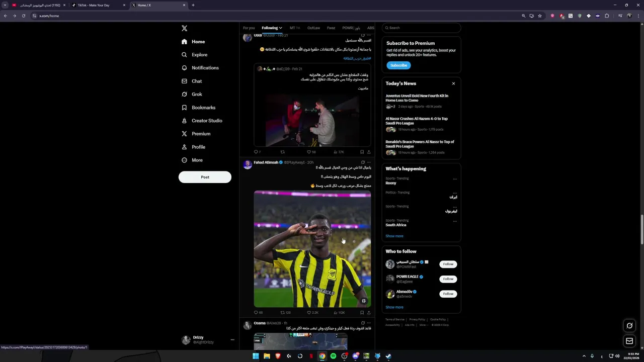The image size is (644, 362).
Task: Open more options on Fahad Atimsah's post
Action: pyautogui.click(x=369, y=162)
